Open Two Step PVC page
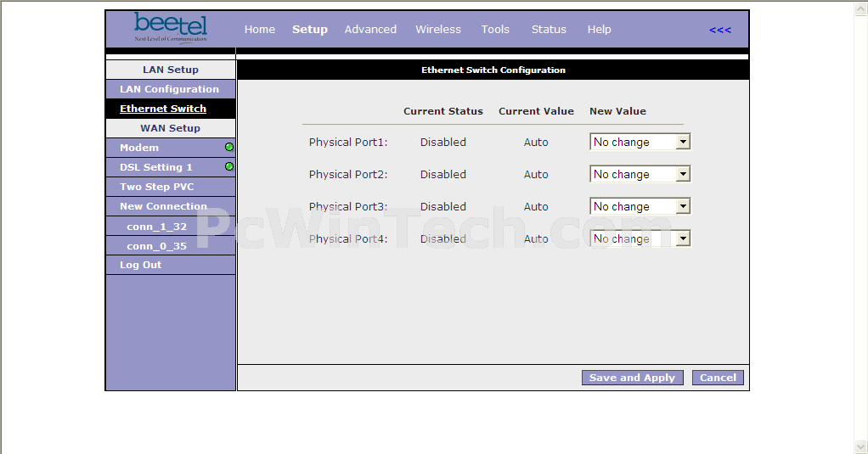This screenshot has width=868, height=454. pos(171,187)
